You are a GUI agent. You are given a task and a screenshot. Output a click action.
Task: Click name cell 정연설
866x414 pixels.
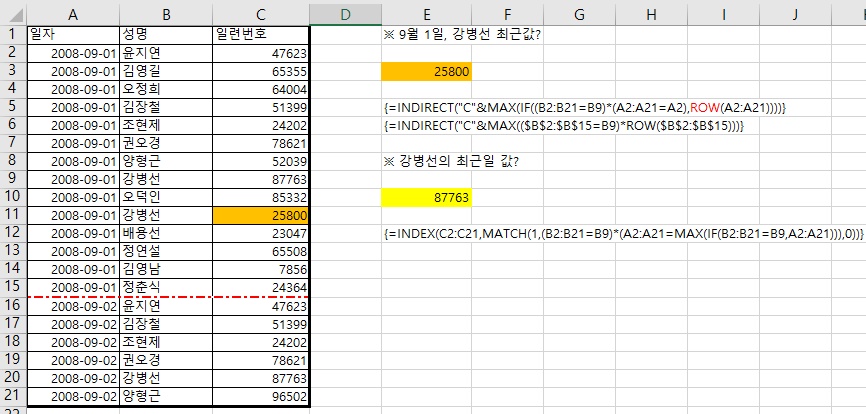165,251
